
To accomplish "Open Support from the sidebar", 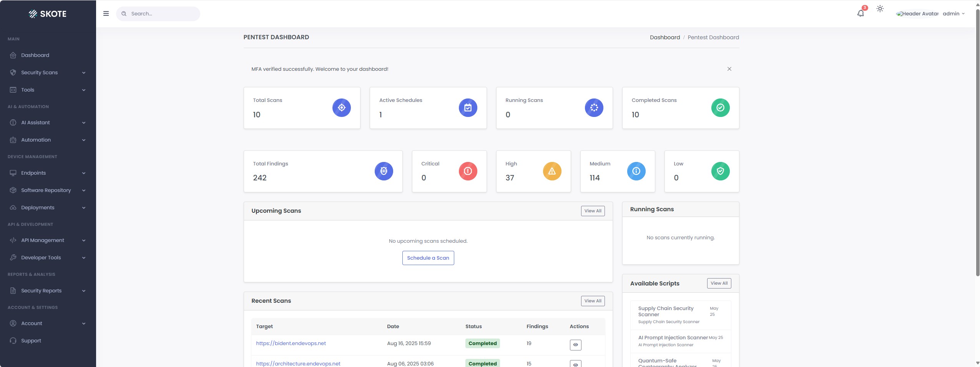I will coord(31,340).
